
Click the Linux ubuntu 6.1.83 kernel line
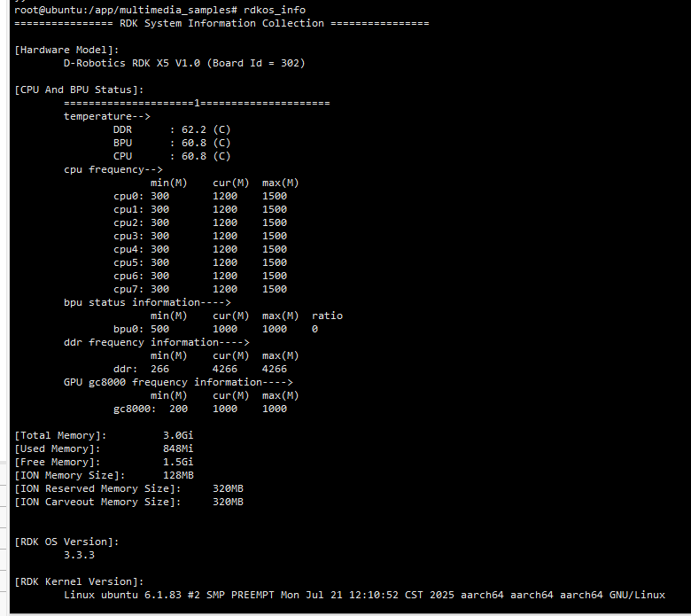[x=363, y=595]
